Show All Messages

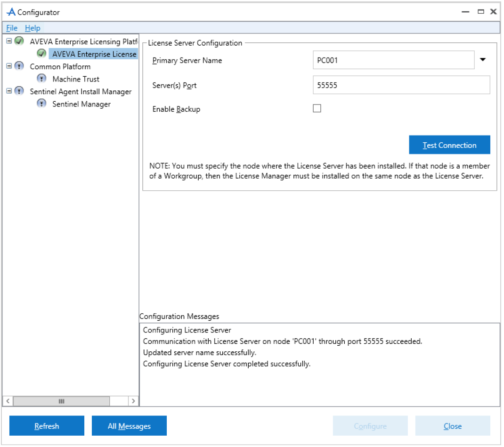(130, 426)
